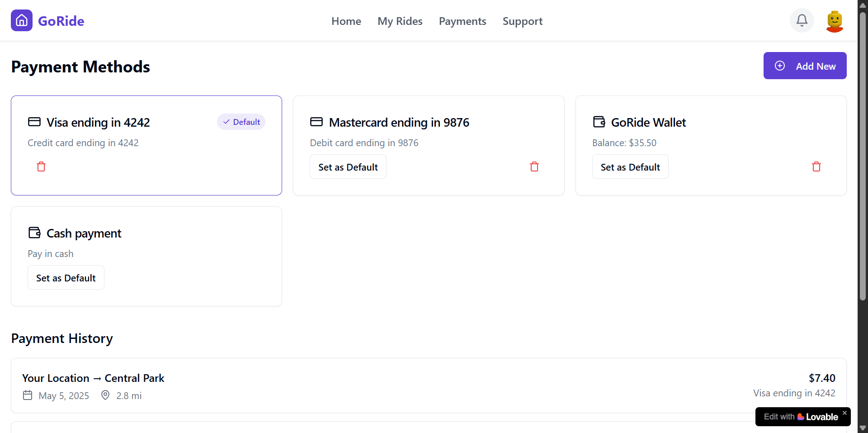This screenshot has width=868, height=433.
Task: Click the Payment Methods heading
Action: (x=80, y=67)
